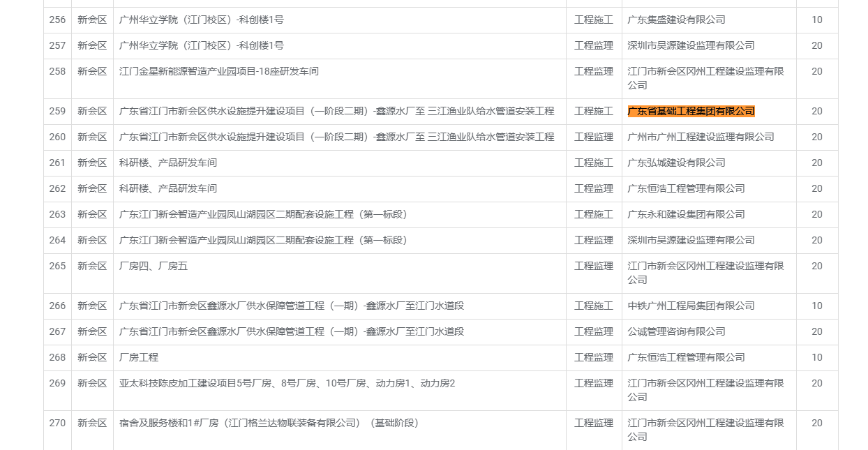The image size is (868, 450).
Task: Click 江门市新会区冈州工程建设监理有限公司 in row 258
Action: coord(705,78)
